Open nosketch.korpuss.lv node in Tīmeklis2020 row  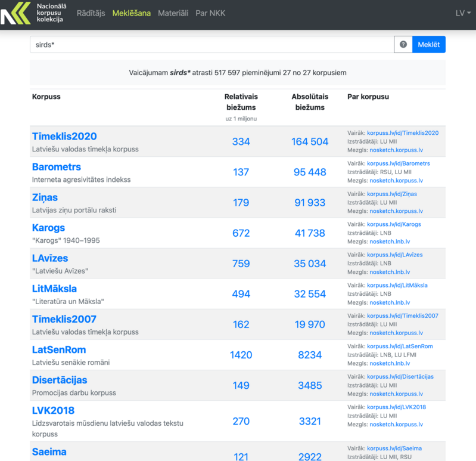point(396,150)
